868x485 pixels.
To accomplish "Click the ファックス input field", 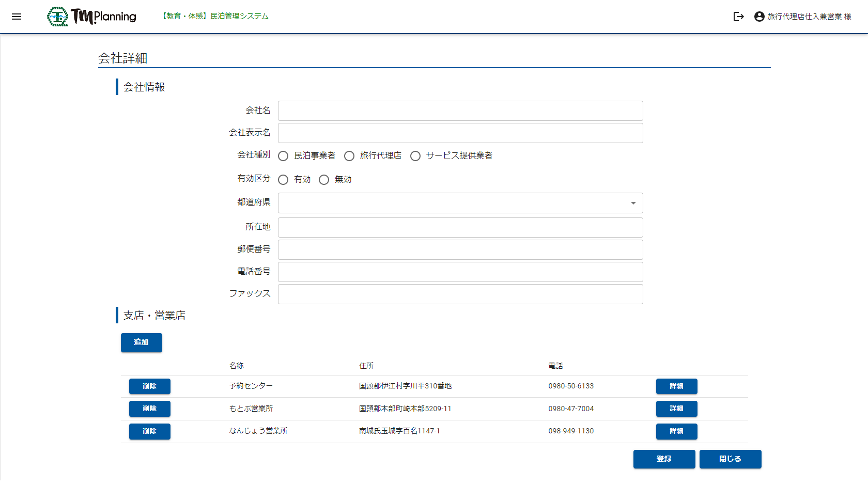I will [460, 294].
